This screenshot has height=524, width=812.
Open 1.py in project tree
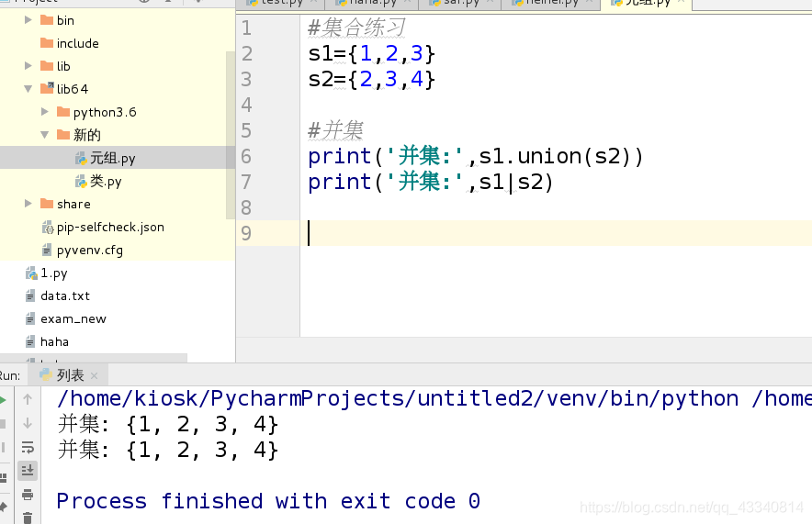click(x=47, y=273)
